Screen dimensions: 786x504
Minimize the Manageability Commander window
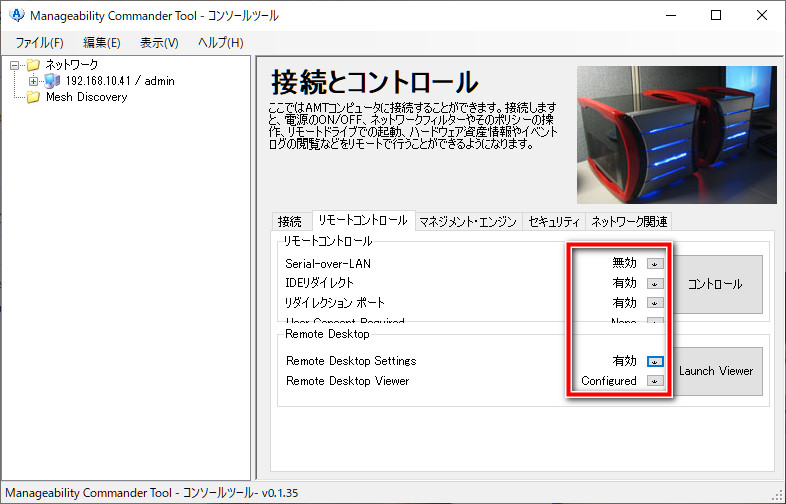click(671, 16)
